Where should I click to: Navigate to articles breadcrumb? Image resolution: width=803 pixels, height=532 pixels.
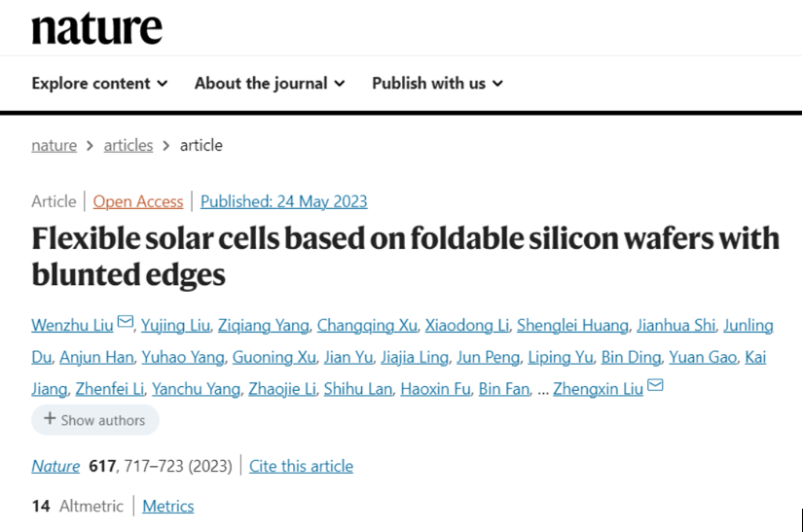128,145
